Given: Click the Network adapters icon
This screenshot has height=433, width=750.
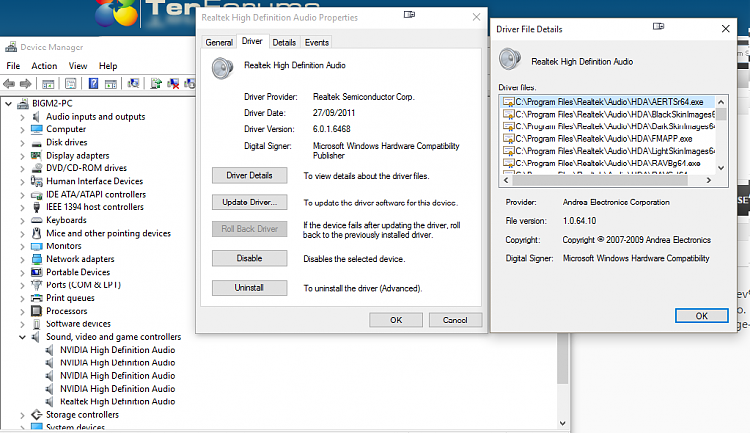Looking at the screenshot, I should point(36,259).
